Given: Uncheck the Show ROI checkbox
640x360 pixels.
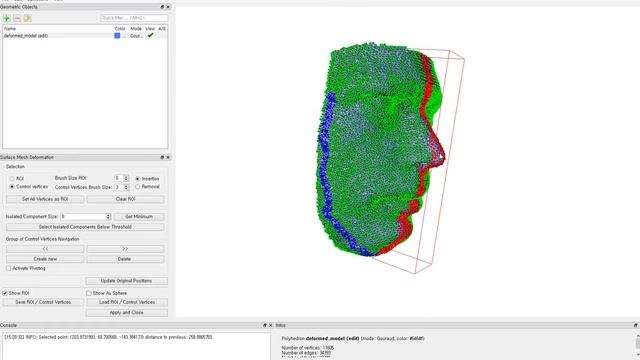Looking at the screenshot, I should tap(5, 293).
